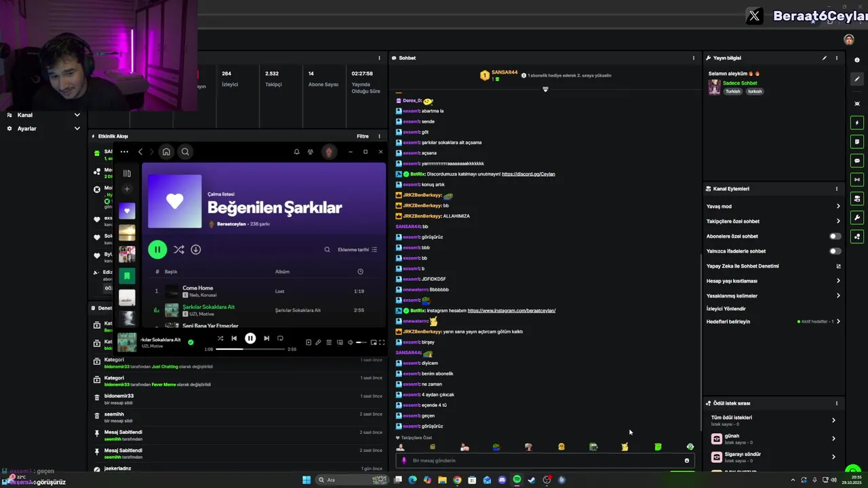Open Yapay Zeka ile Sohbet Denetimi

pos(773,266)
